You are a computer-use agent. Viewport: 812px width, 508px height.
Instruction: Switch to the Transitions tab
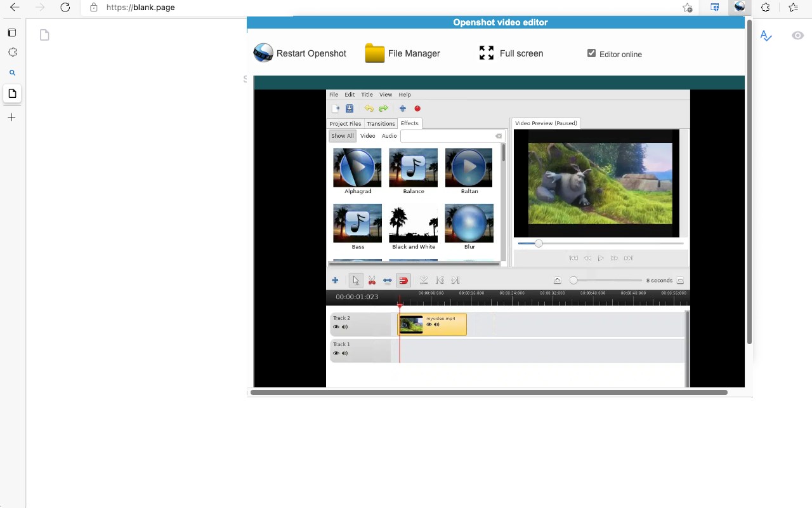tap(381, 124)
